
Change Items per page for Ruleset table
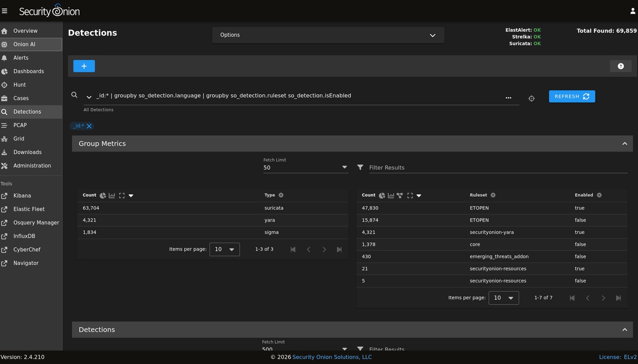click(x=503, y=298)
